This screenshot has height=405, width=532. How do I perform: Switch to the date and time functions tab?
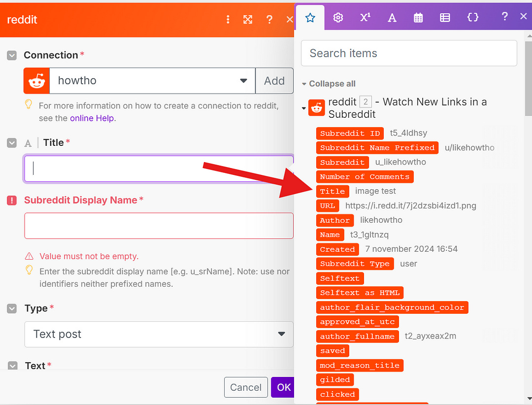tap(418, 17)
